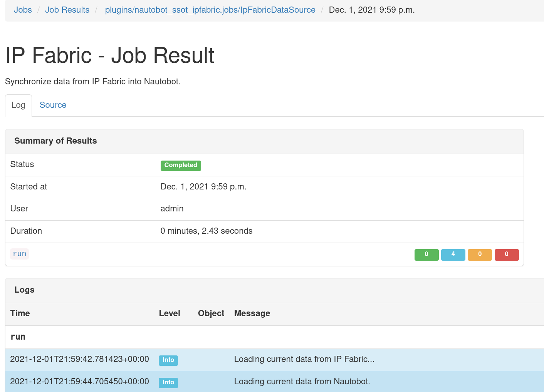Click the 'Status' row label
Screen dimensions: 544x392
(x=22, y=164)
